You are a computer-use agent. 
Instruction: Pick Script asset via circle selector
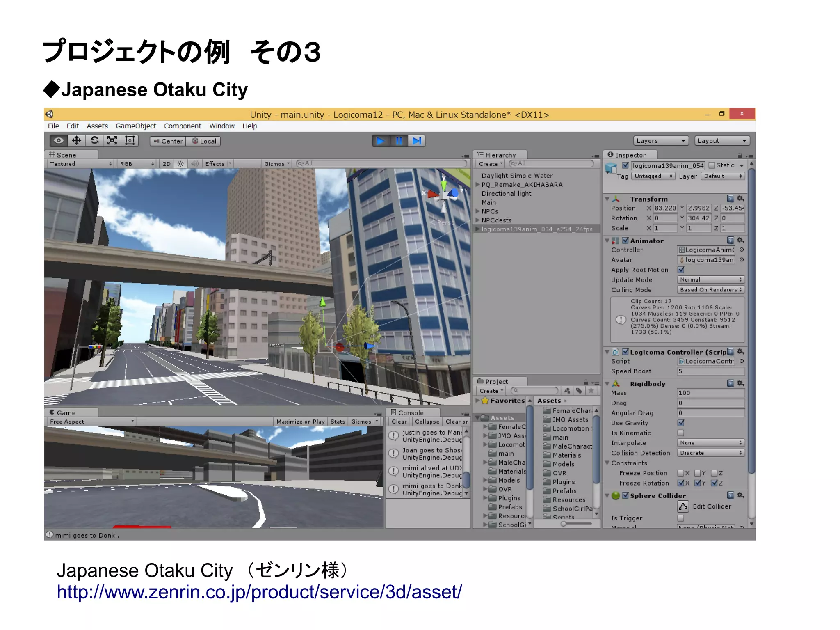(742, 361)
